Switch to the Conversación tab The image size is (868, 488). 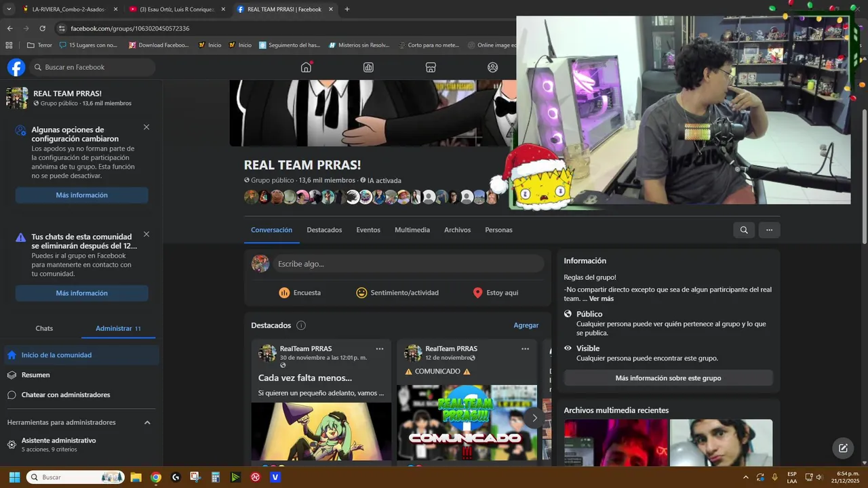click(271, 230)
